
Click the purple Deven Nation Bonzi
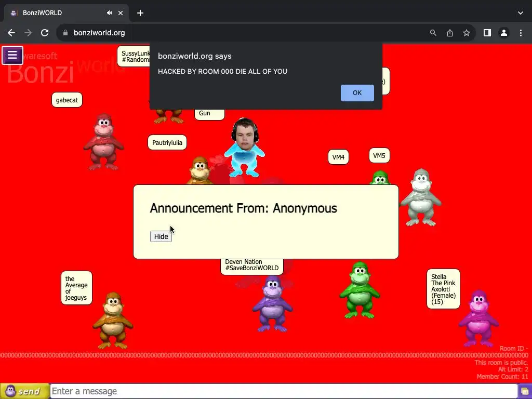click(x=272, y=304)
